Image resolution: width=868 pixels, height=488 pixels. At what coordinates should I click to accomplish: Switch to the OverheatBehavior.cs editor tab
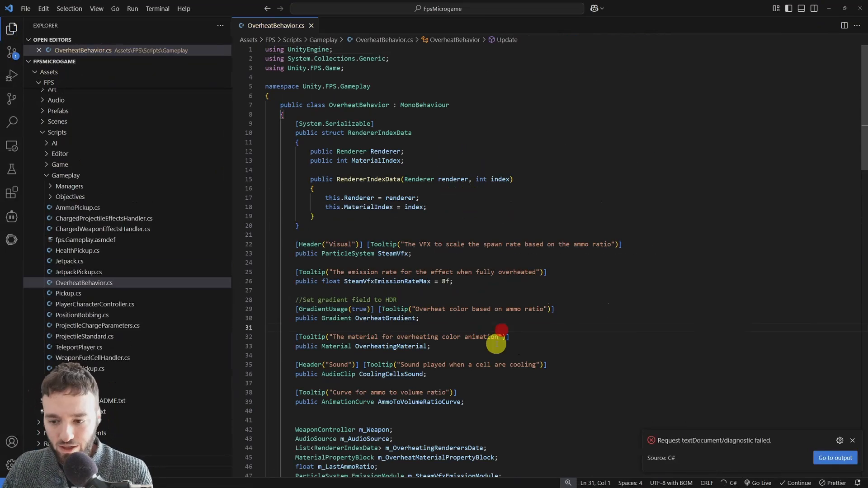(275, 25)
